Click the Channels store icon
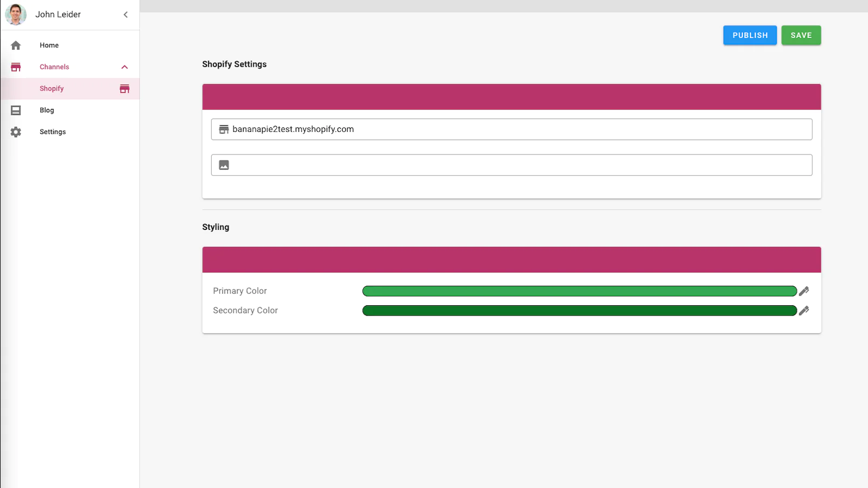This screenshot has height=488, width=868. point(16,67)
